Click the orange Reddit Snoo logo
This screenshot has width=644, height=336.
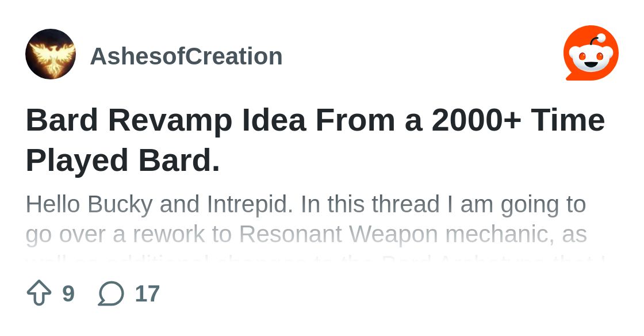pos(591,53)
